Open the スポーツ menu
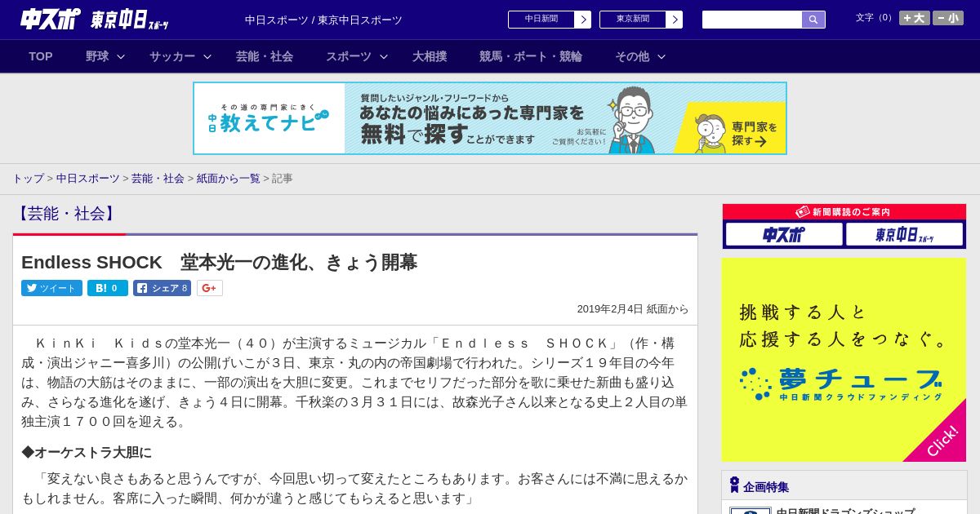The width and height of the screenshot is (980, 514). pyautogui.click(x=349, y=56)
